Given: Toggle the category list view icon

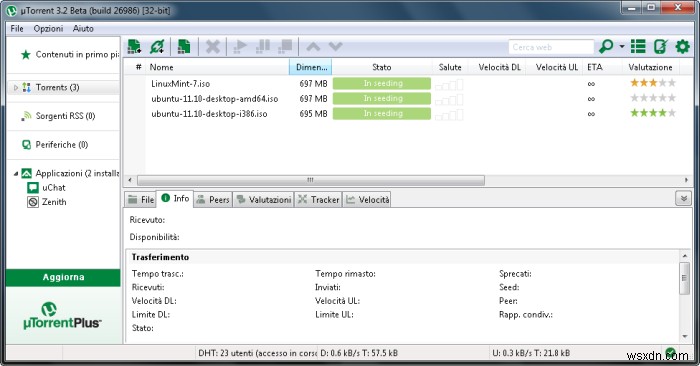Looking at the screenshot, I should click(638, 46).
